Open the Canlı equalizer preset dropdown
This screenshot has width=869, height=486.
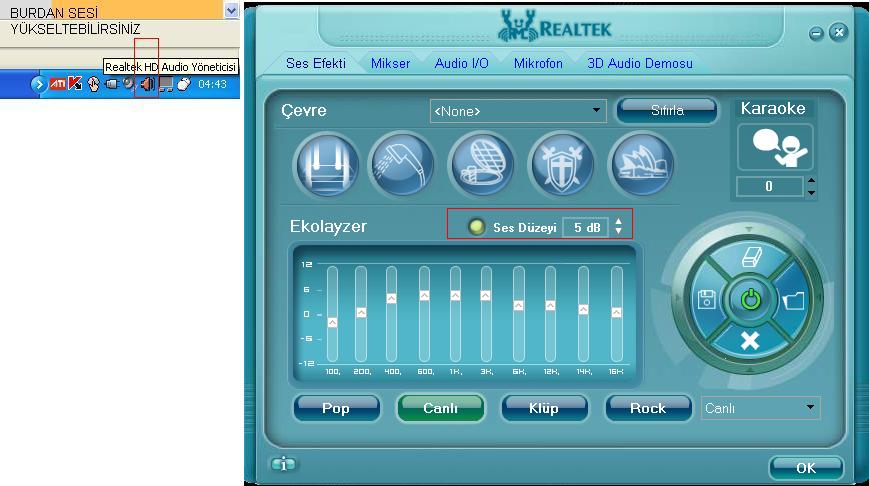click(760, 408)
